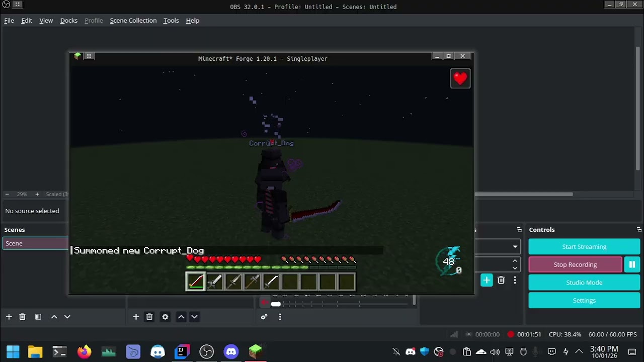Viewport: 644px width, 362px height.
Task: Open the volume control in system tray
Action: [495, 352]
